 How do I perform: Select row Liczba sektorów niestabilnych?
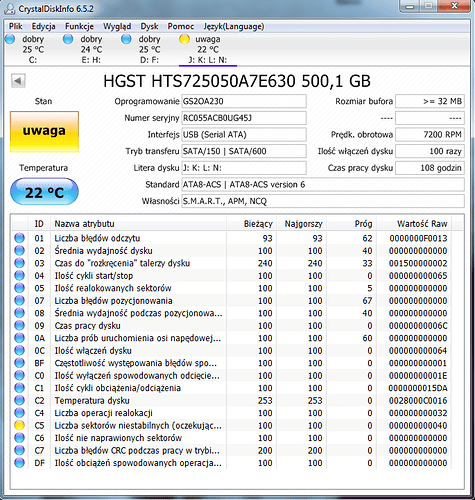pos(231,425)
